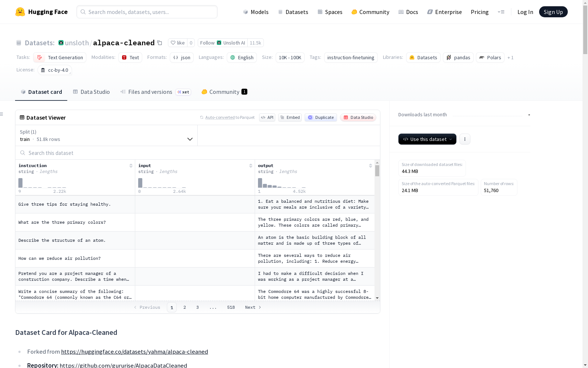The height and width of the screenshot is (368, 588).
Task: Click the Duplicate button
Action: [x=321, y=117]
